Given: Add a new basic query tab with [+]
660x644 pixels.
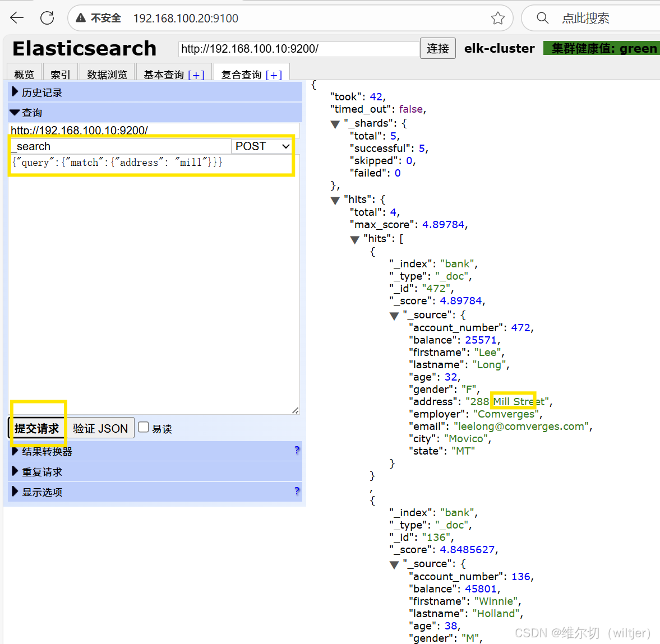Looking at the screenshot, I should pyautogui.click(x=196, y=75).
